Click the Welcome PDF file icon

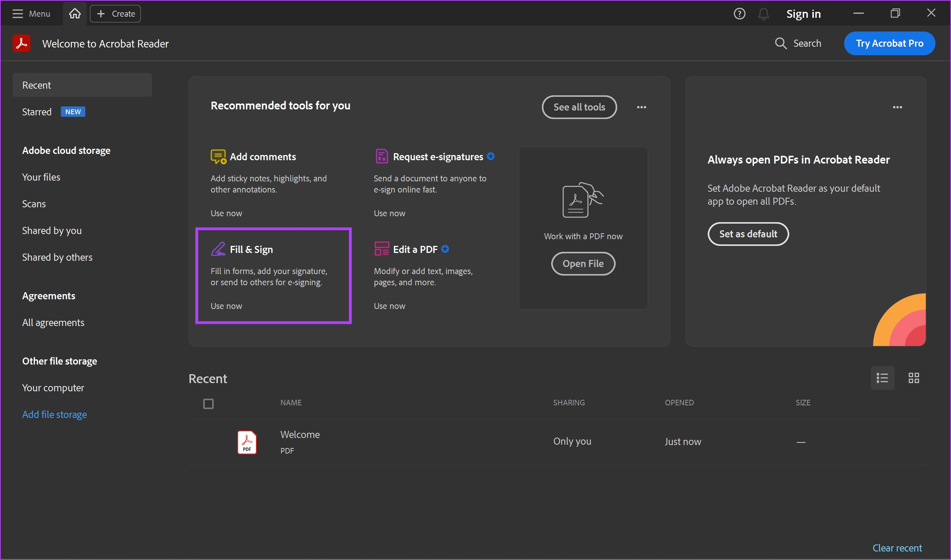[x=247, y=442]
